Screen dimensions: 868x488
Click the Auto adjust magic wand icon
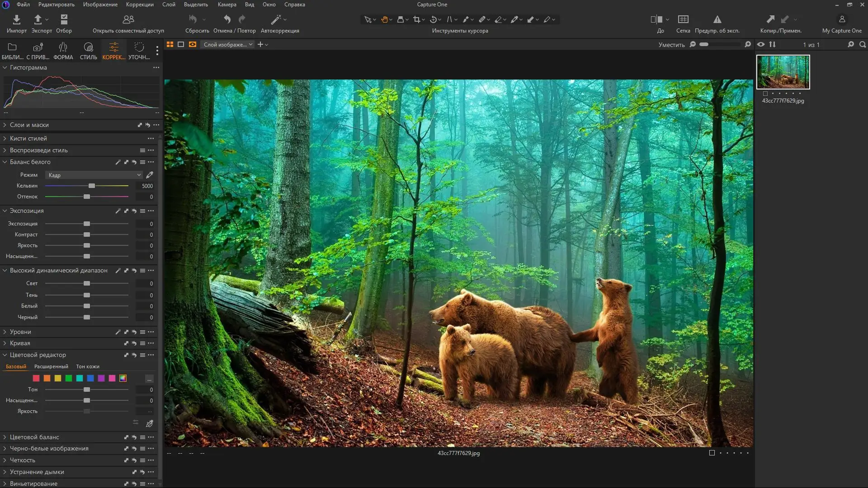pyautogui.click(x=276, y=19)
